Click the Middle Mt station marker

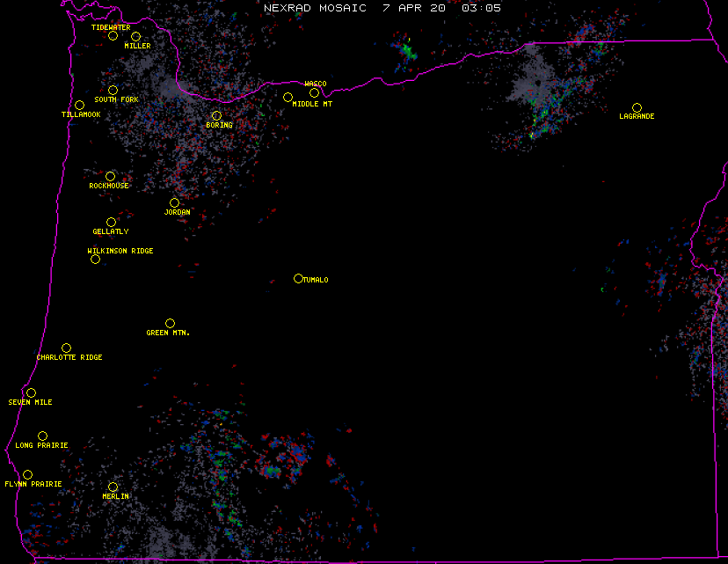coord(288,98)
